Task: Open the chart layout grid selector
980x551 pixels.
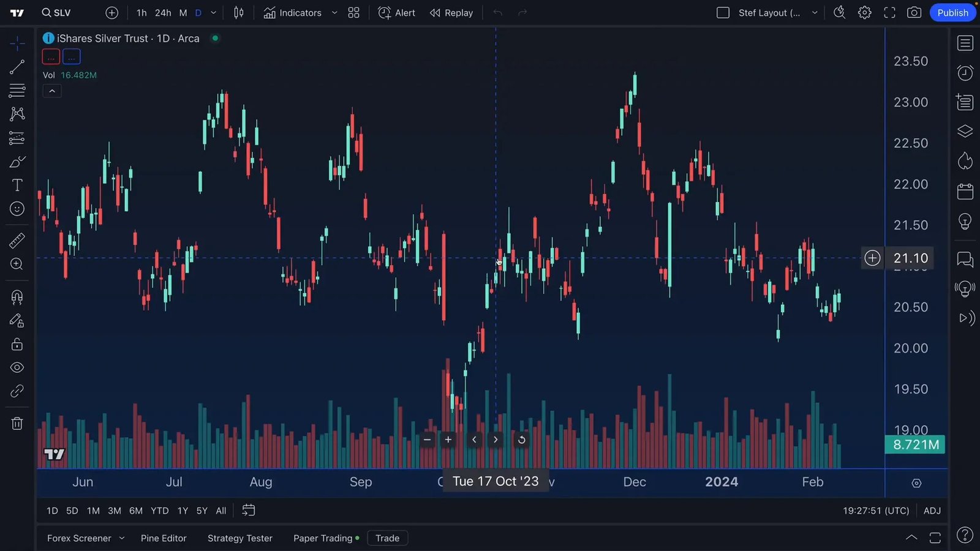Action: click(353, 13)
